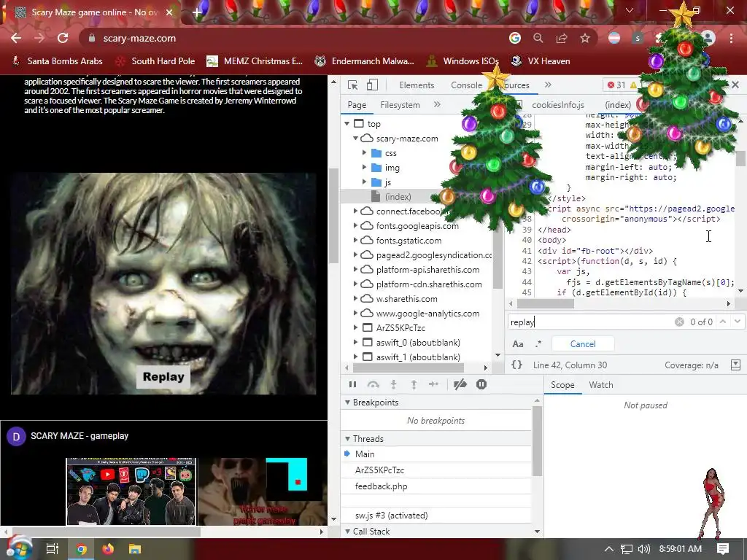Open the Filesystem navigator tab
This screenshot has width=747, height=560.
(400, 105)
